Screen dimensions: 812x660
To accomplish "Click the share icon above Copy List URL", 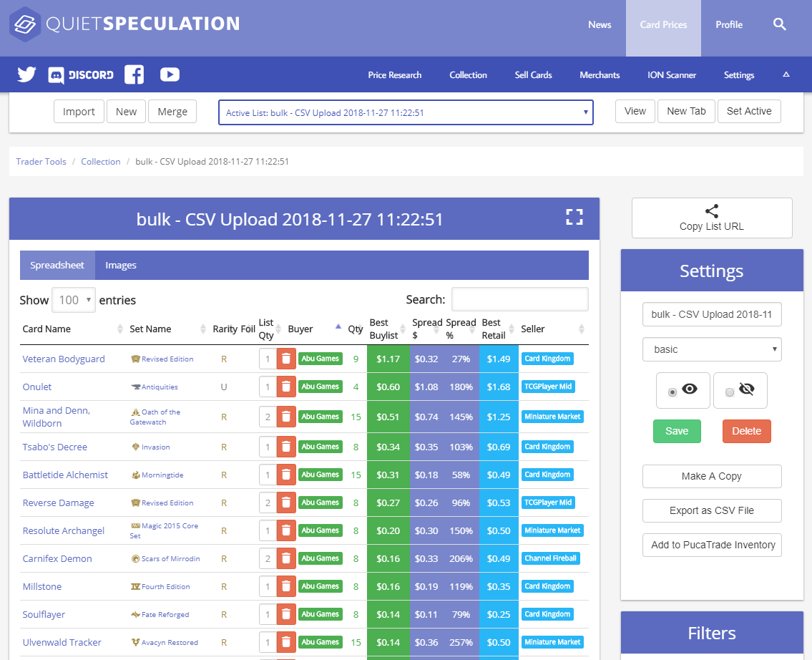I will pos(711,211).
